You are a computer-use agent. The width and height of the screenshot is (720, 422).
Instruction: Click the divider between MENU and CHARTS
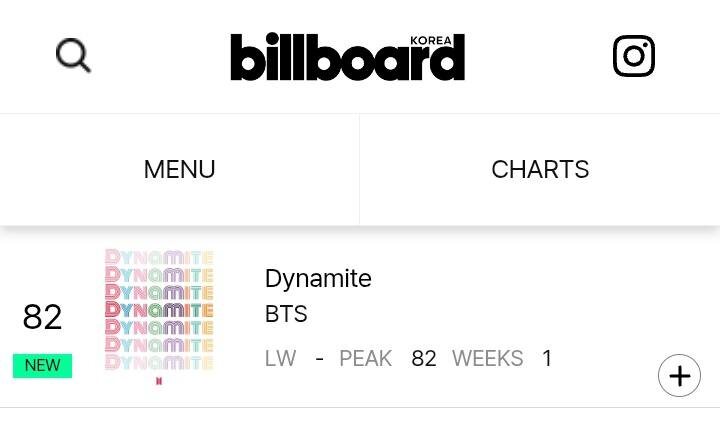coord(360,169)
